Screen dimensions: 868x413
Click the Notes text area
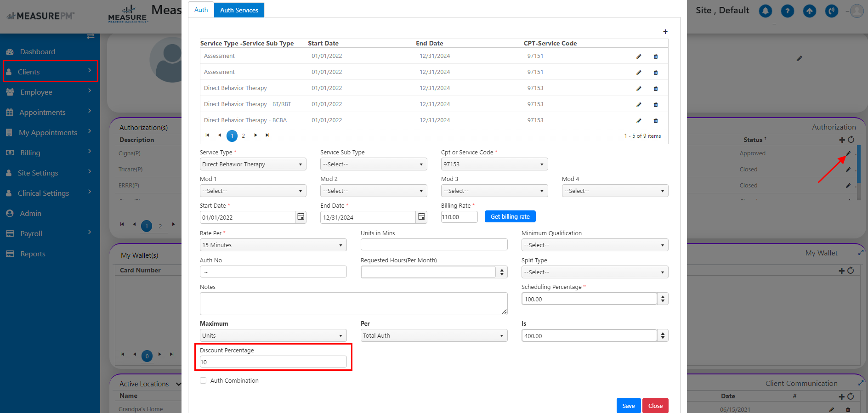pyautogui.click(x=353, y=304)
